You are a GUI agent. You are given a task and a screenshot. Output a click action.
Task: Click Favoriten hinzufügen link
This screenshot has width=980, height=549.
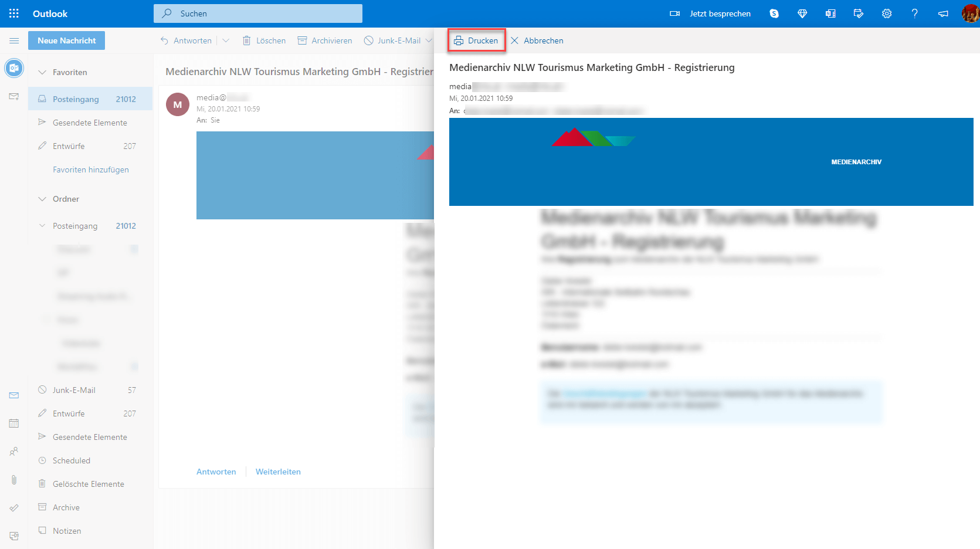coord(91,170)
